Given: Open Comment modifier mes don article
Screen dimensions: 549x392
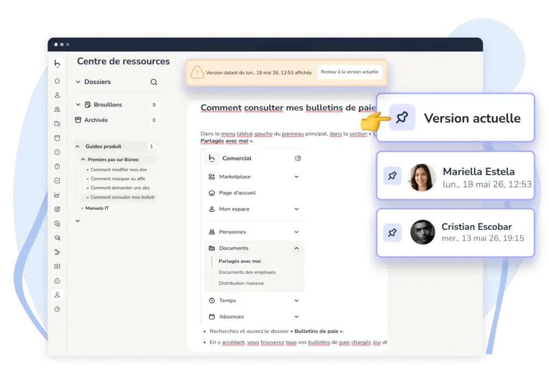Looking at the screenshot, I should (118, 170).
